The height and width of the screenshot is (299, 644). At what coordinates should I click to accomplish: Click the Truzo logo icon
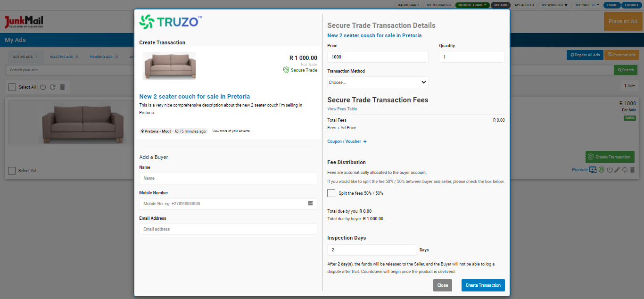tap(148, 21)
